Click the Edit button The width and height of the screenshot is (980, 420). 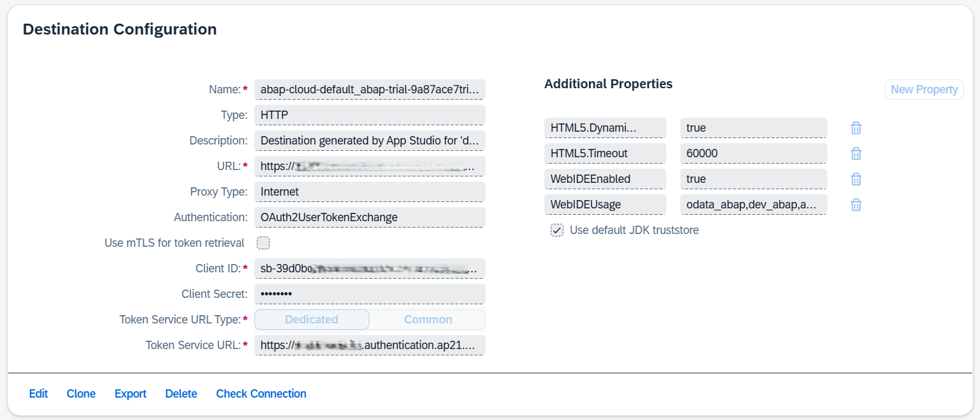(38, 393)
